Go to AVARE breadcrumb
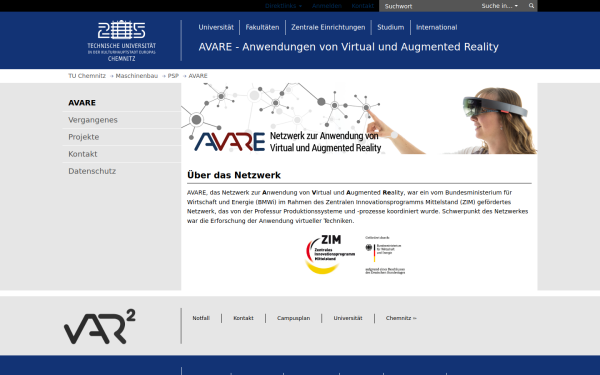Screen dimensions: 600x375 tap(198, 76)
